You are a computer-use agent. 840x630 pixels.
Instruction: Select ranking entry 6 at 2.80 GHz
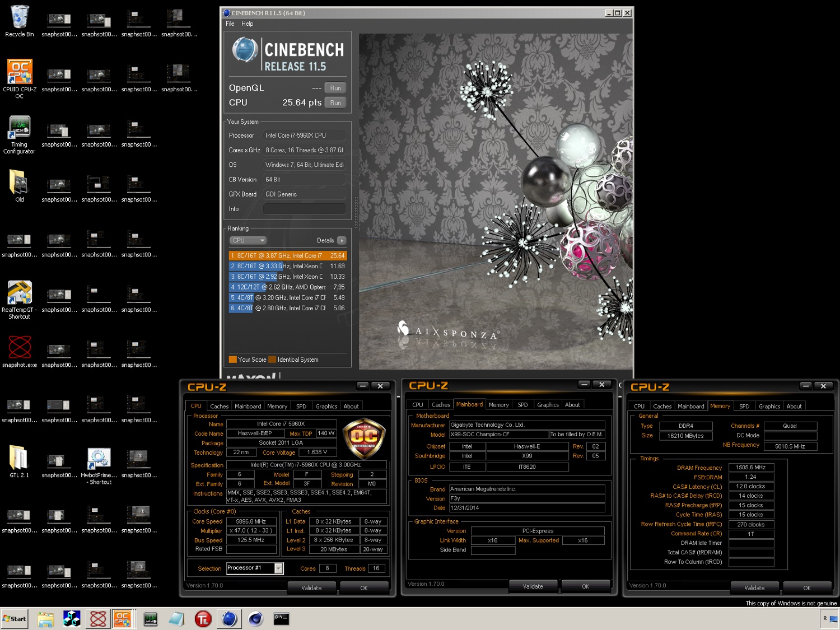(288, 308)
